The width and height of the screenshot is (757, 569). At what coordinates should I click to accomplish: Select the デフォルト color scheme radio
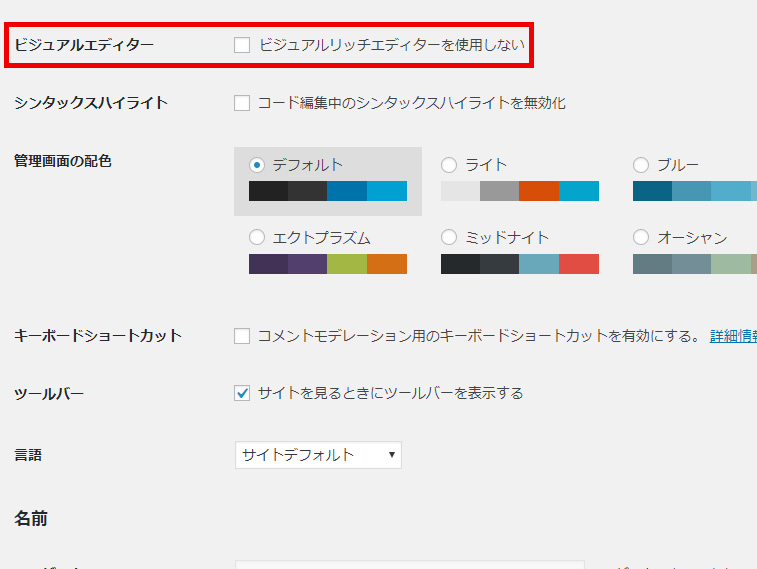[257, 165]
